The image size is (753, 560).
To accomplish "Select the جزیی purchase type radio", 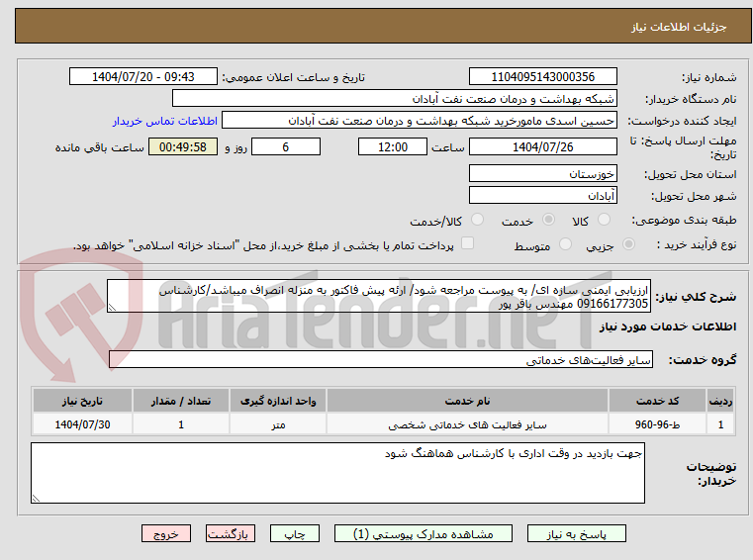I will [628, 244].
